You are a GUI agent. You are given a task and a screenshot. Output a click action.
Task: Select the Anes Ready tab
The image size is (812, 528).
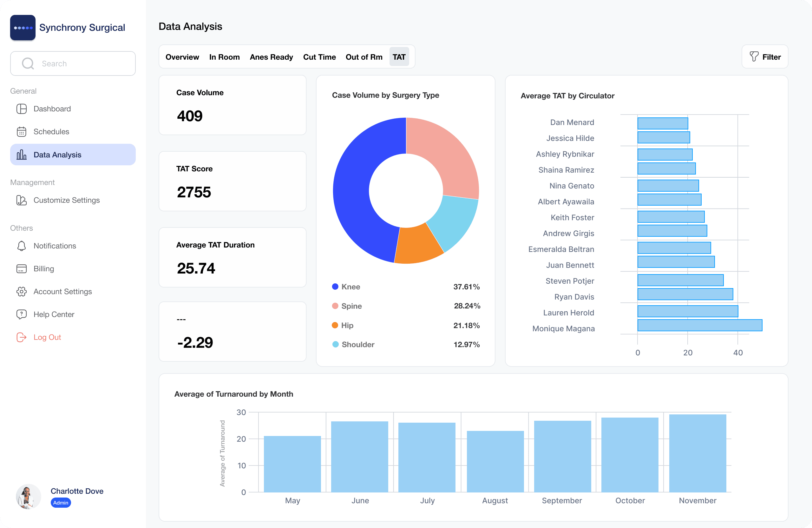click(x=271, y=57)
